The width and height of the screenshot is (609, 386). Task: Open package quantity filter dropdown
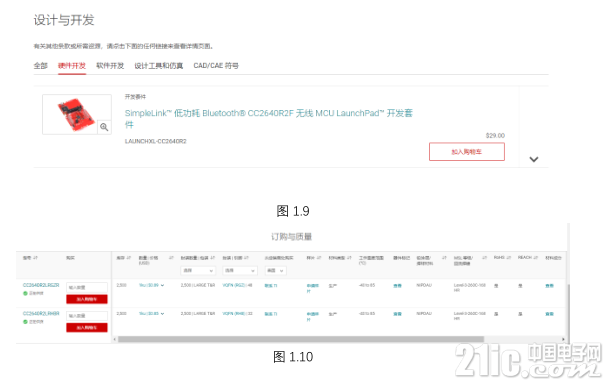point(198,270)
